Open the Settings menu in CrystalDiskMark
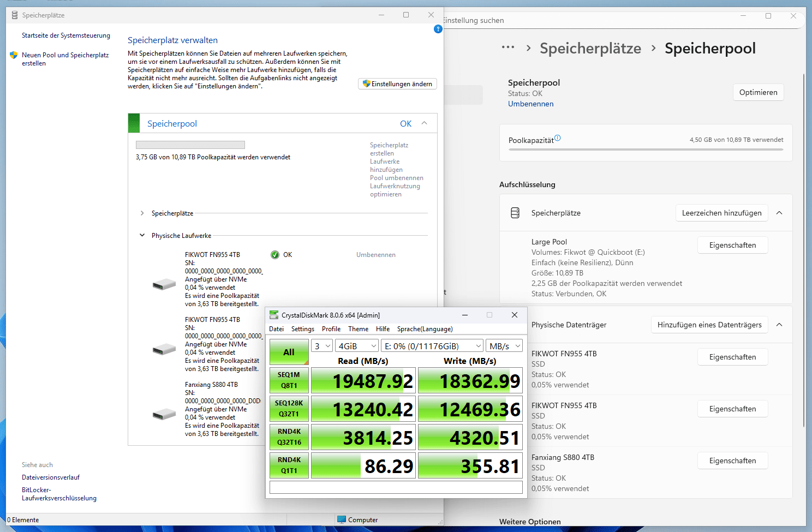This screenshot has height=532, width=812. tap(303, 329)
